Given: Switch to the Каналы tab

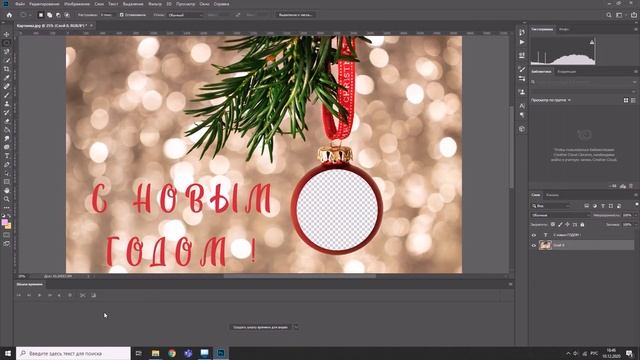Looking at the screenshot, I should (x=552, y=195).
